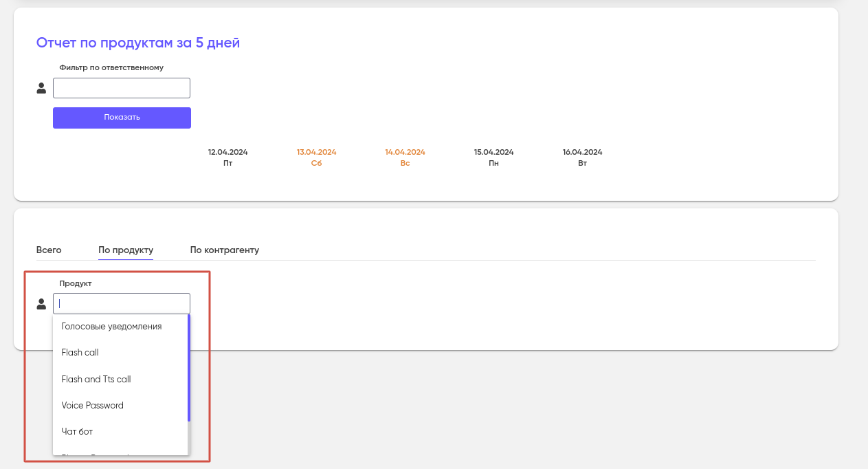The width and height of the screenshot is (868, 469).
Task: Click the person icon beside the Продукт field
Action: pyautogui.click(x=41, y=304)
